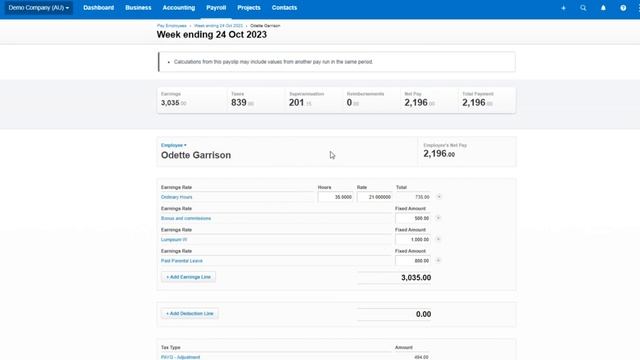Click the PAYG Adjustment amount 494.00
Viewport: 640px width, 360px height.
[x=421, y=357]
